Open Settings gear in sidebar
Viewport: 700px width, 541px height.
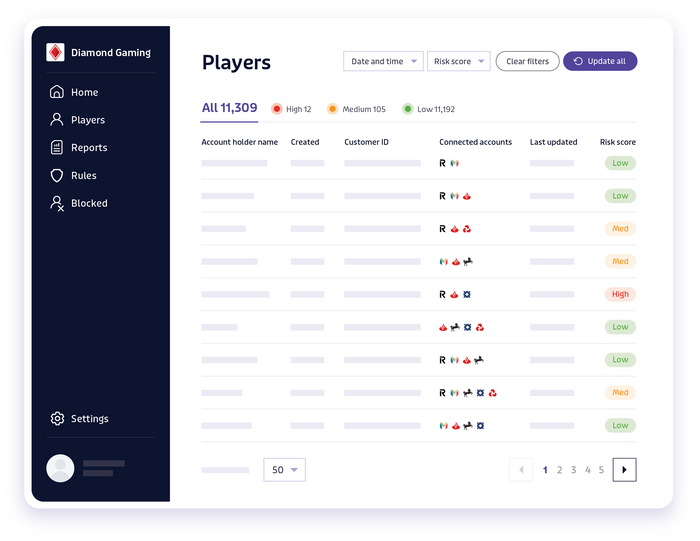tap(57, 419)
